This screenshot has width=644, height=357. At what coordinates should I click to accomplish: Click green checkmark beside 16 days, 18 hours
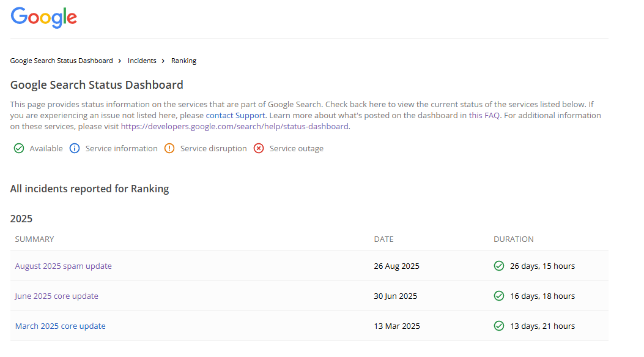[x=499, y=296]
